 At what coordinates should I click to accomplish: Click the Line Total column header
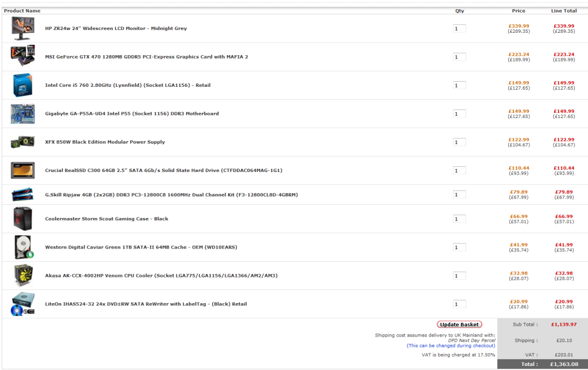[564, 11]
